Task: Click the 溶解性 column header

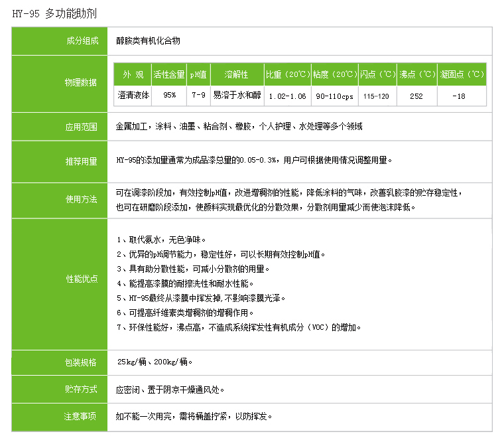Action: click(x=236, y=74)
